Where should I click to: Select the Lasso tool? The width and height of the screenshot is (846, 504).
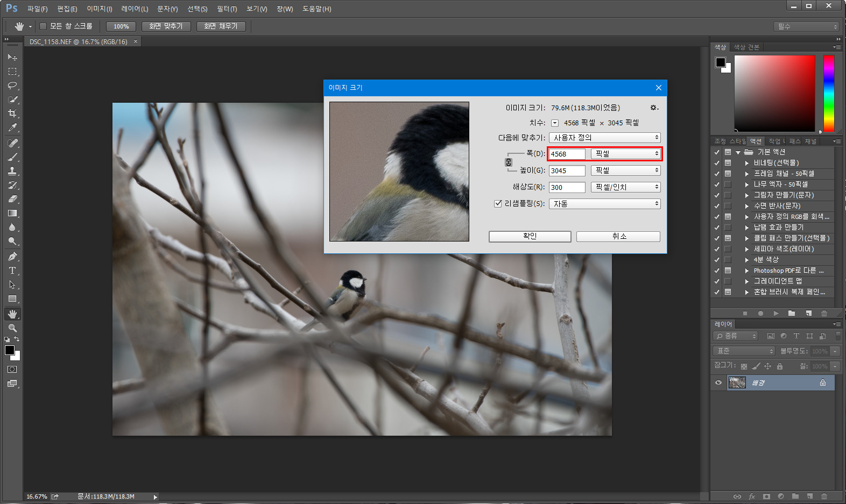(12, 86)
